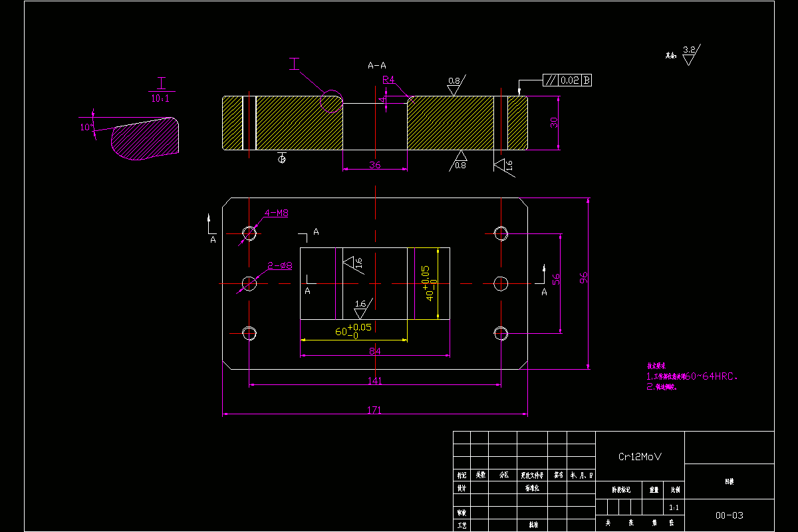Select the second technical requirement line '2.'
The width and height of the screenshot is (798, 532).
pos(662,386)
